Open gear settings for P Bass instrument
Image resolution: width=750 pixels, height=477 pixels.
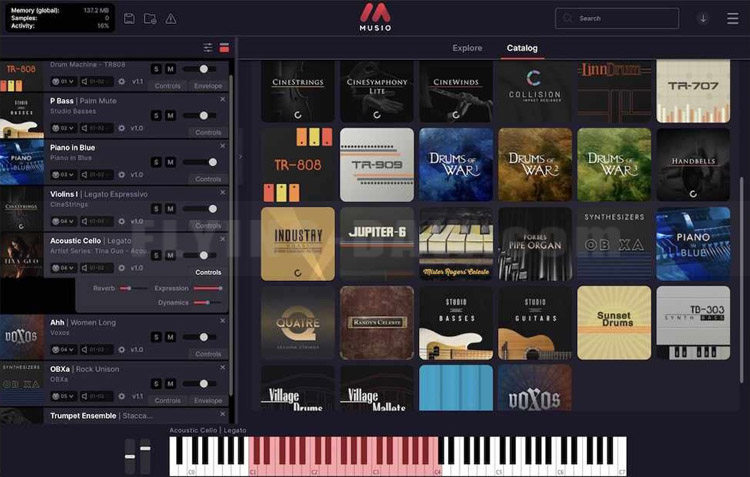(121, 128)
